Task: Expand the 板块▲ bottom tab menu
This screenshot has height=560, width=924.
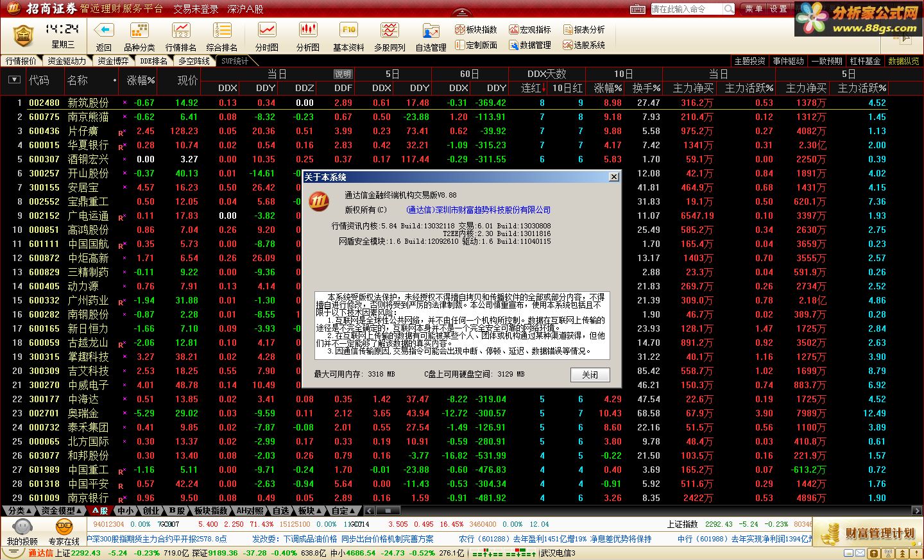Action: click(310, 511)
